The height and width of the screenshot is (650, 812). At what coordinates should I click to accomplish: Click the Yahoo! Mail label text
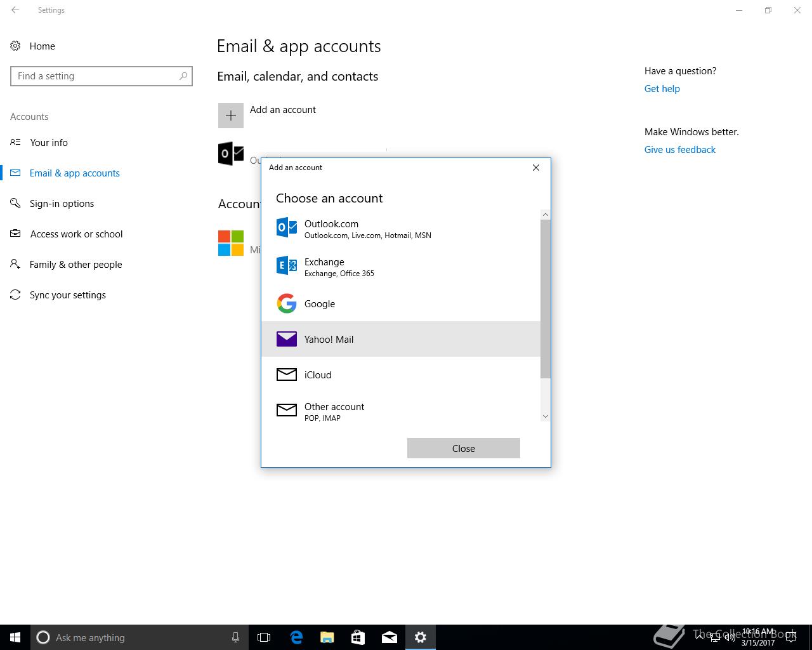(x=329, y=340)
